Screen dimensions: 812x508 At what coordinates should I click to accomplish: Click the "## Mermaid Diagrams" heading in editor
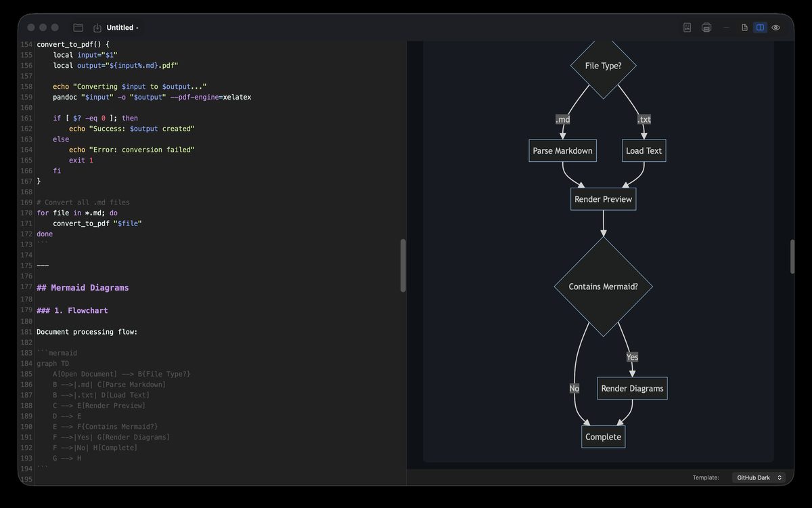83,288
